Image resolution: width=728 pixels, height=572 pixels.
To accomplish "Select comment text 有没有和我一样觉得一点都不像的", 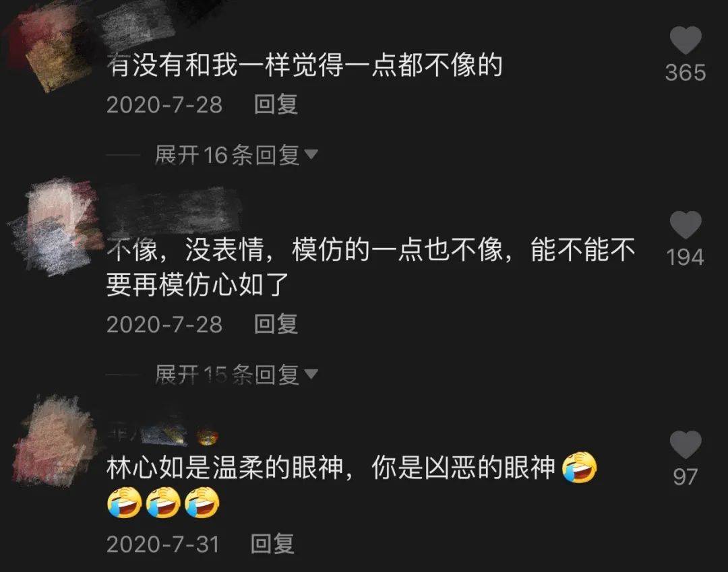I will 305,65.
